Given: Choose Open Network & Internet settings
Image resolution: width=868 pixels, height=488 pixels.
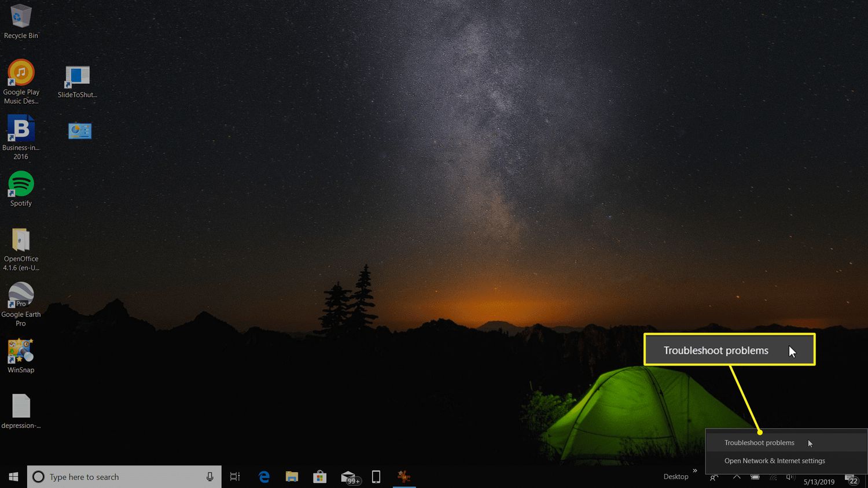Looking at the screenshot, I should (x=774, y=461).
